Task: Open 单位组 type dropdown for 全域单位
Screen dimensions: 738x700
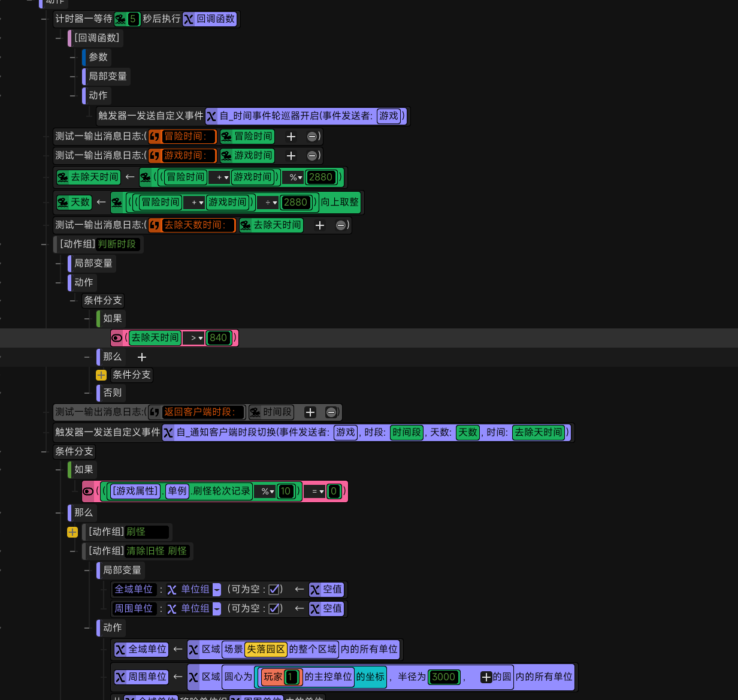Action: (x=217, y=590)
